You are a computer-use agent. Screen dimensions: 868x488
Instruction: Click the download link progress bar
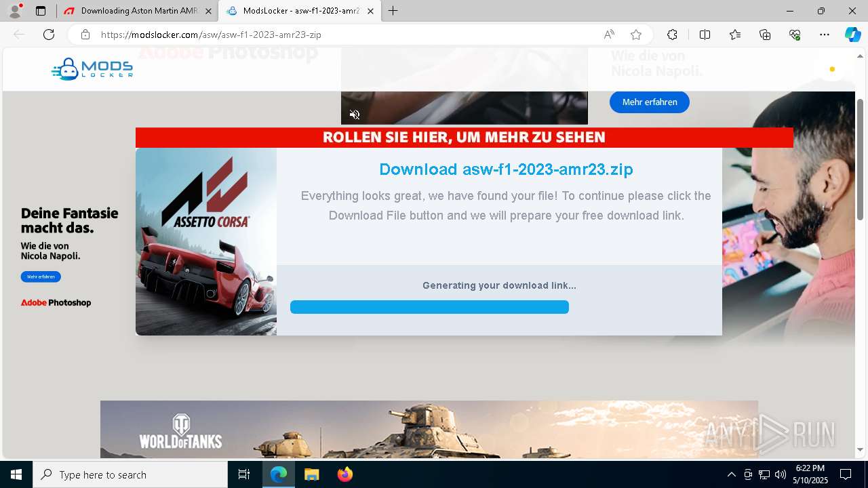pos(429,307)
